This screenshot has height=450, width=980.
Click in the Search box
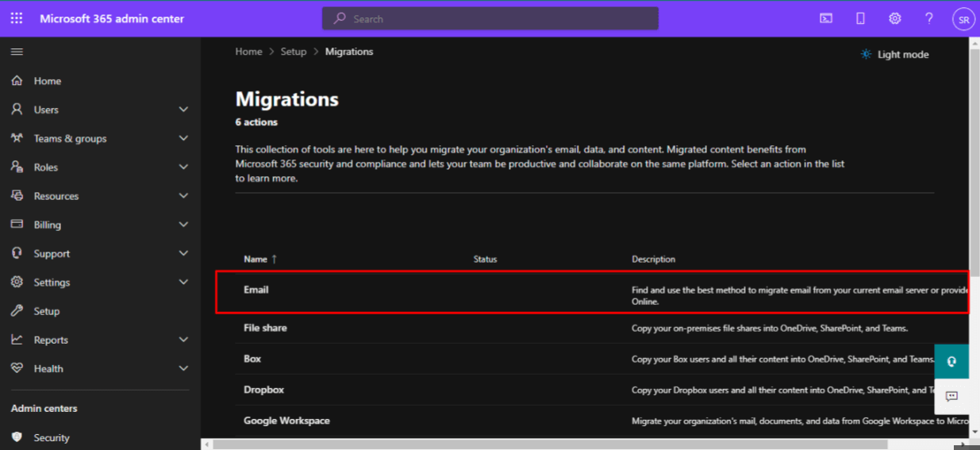tap(490, 18)
